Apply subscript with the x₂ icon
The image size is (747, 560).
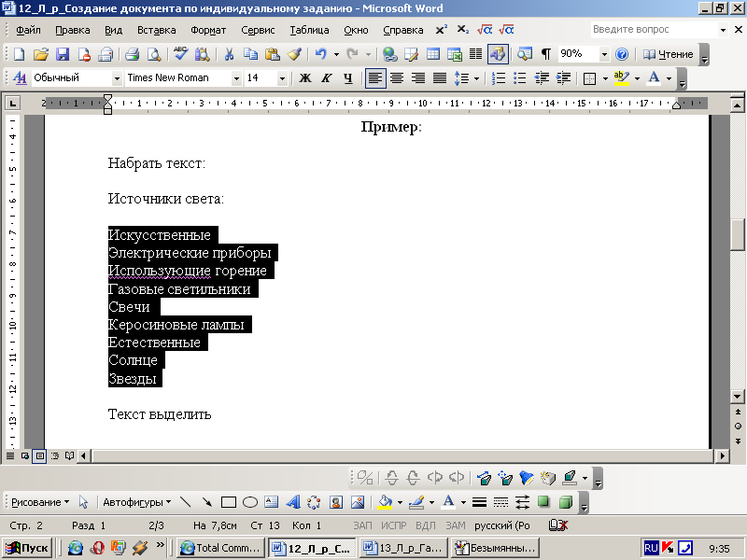point(462,30)
